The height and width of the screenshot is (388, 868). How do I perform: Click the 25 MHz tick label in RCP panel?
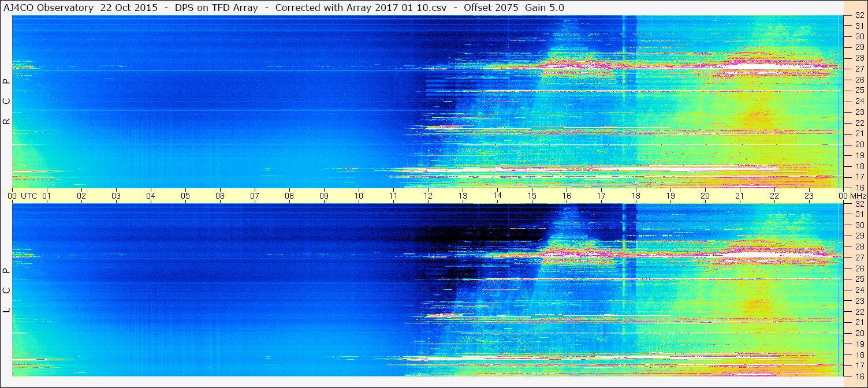coord(859,91)
